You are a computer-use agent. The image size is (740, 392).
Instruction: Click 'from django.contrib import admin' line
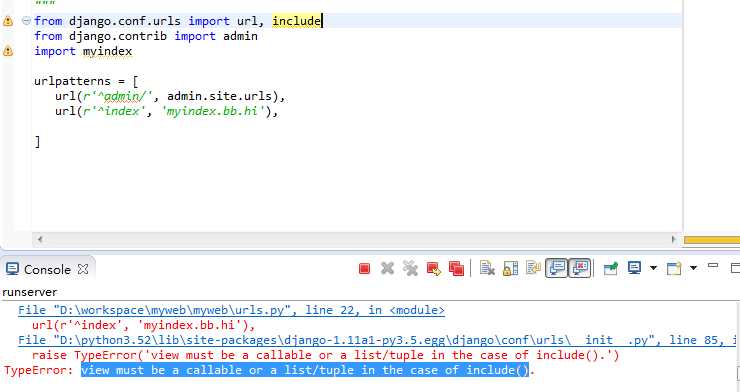pyautogui.click(x=146, y=36)
